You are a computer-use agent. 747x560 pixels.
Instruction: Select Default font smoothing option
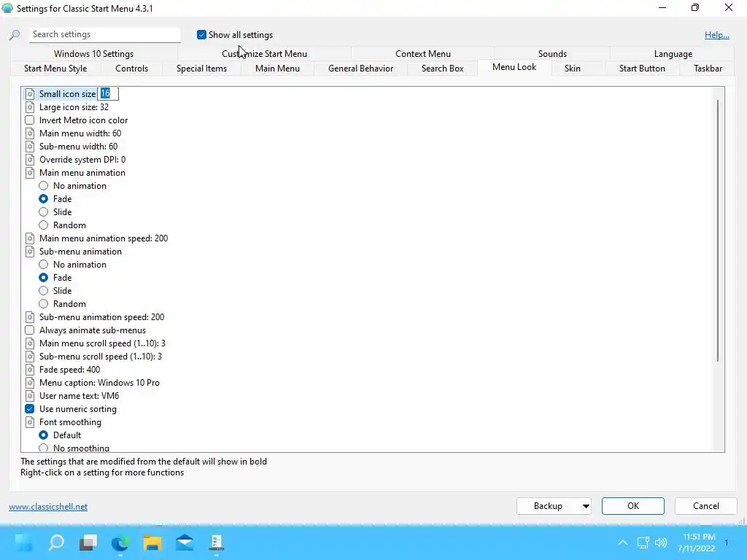pyautogui.click(x=43, y=435)
